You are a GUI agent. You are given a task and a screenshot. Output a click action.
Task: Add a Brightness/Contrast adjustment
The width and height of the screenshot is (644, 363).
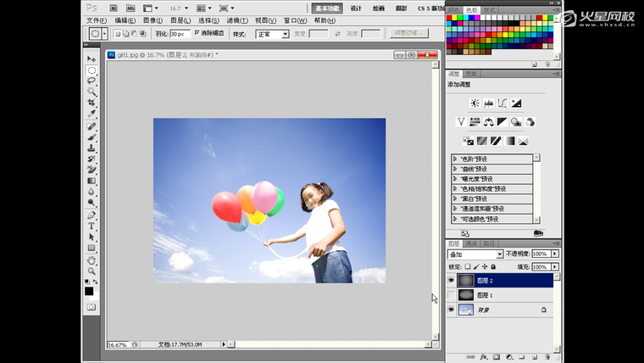click(x=475, y=103)
